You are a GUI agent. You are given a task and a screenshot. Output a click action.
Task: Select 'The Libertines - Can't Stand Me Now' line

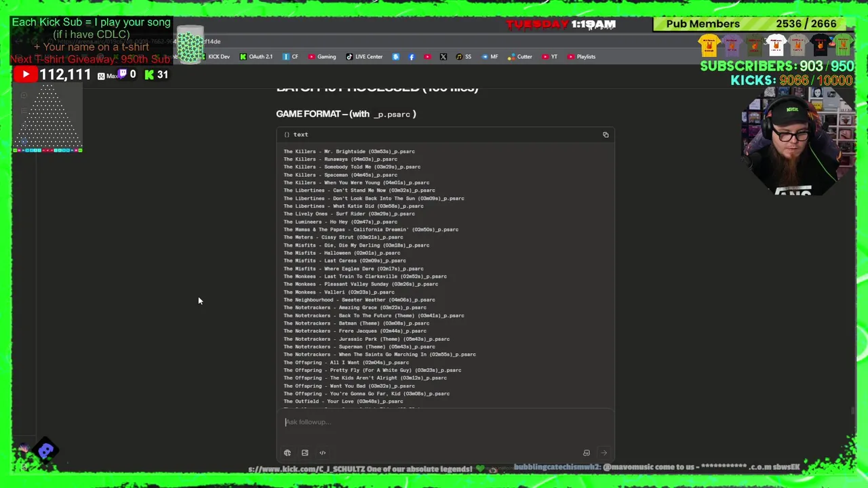coord(359,190)
